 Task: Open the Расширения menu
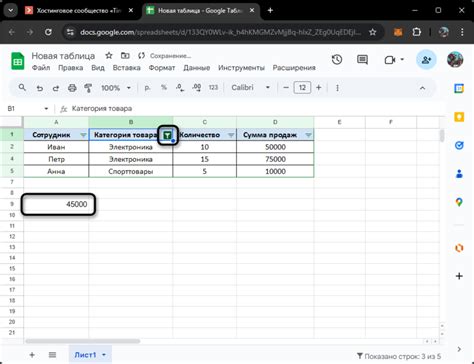coord(294,68)
